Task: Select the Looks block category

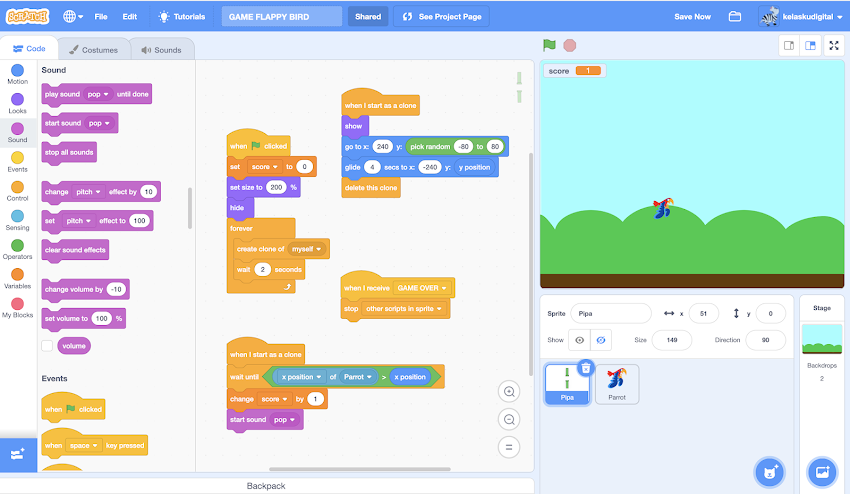Action: [17, 103]
